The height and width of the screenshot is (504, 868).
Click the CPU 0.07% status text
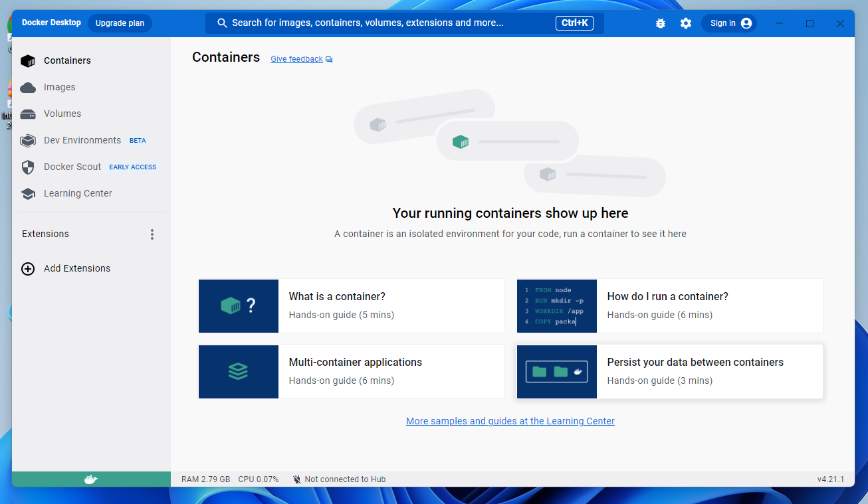coord(259,479)
